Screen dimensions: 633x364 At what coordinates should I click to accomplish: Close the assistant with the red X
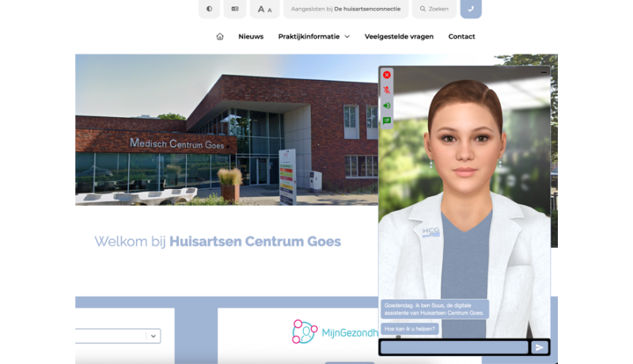pos(387,75)
